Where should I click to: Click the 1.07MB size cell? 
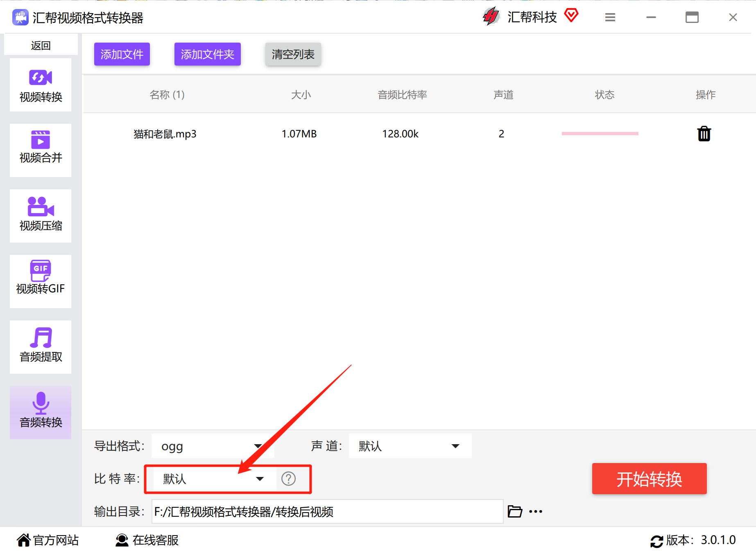coord(299,134)
